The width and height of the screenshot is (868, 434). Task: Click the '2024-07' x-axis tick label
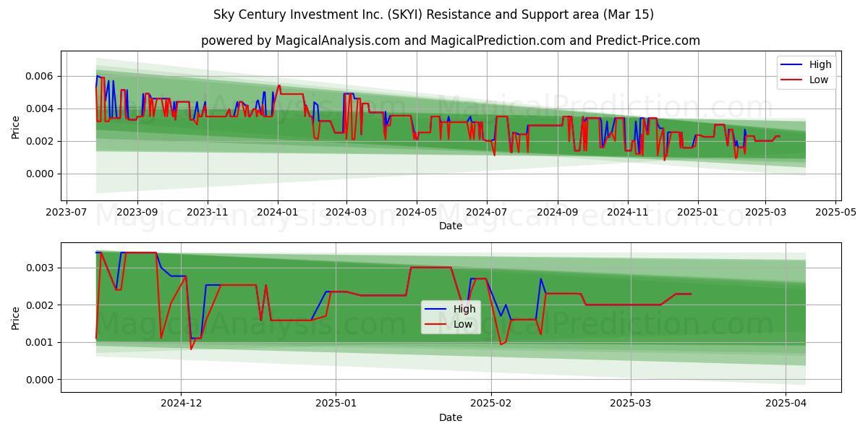(x=486, y=213)
